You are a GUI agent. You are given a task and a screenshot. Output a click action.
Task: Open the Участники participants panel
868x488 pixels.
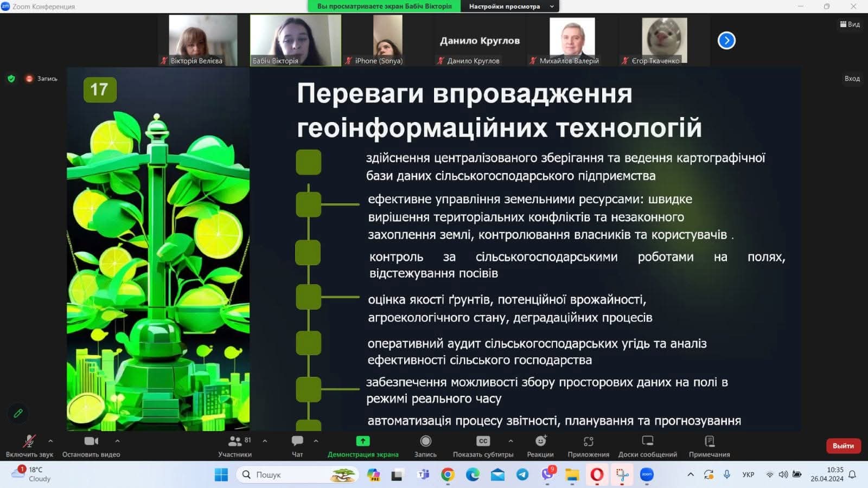[235, 446]
